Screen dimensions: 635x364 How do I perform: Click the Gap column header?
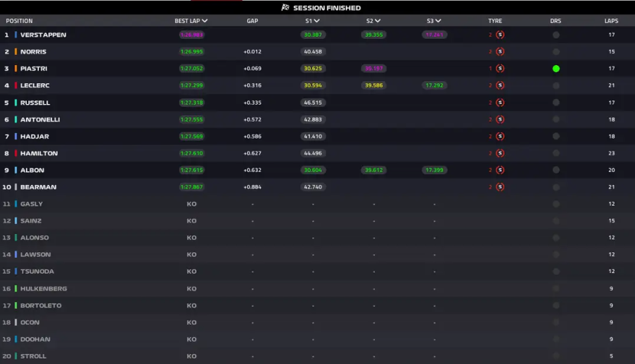(x=252, y=21)
